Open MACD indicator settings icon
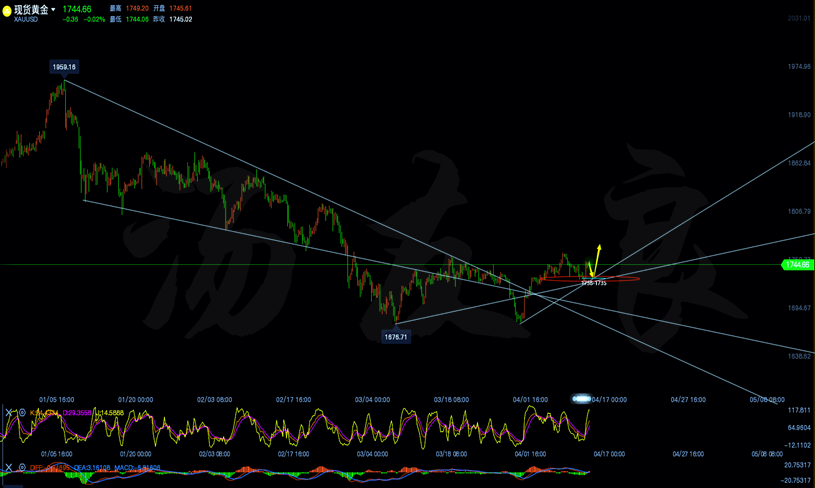This screenshot has width=815, height=488. tap(22, 467)
